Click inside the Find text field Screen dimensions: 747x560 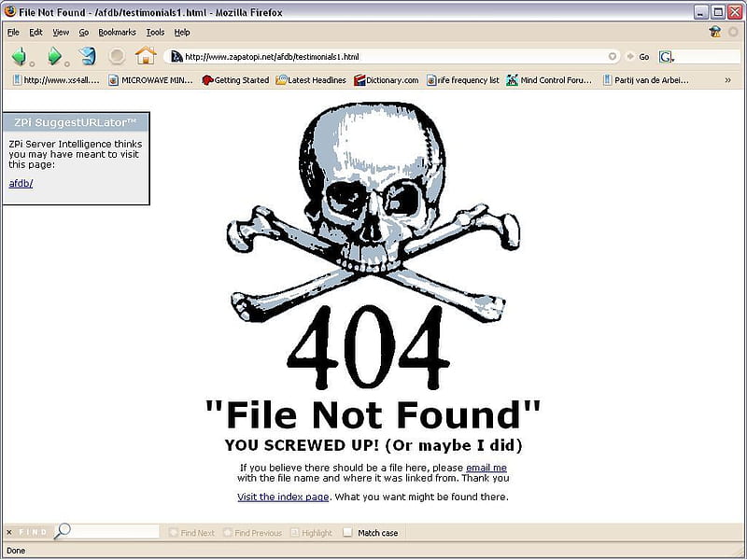(114, 531)
